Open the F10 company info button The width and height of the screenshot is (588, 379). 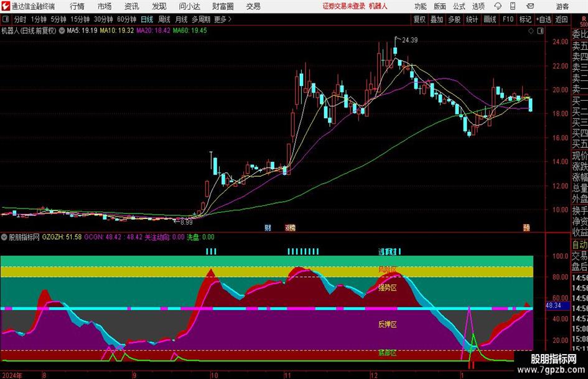pos(508,19)
